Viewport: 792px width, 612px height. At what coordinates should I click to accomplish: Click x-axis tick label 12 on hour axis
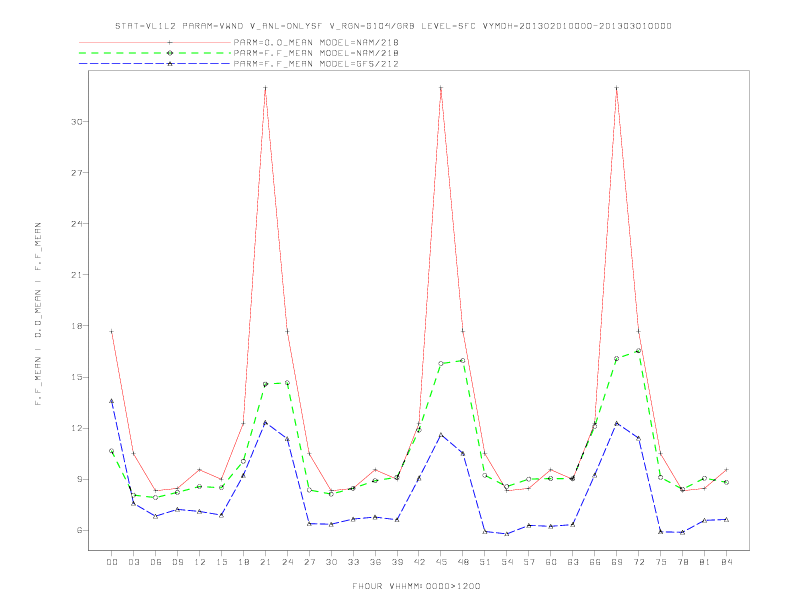coord(200,562)
